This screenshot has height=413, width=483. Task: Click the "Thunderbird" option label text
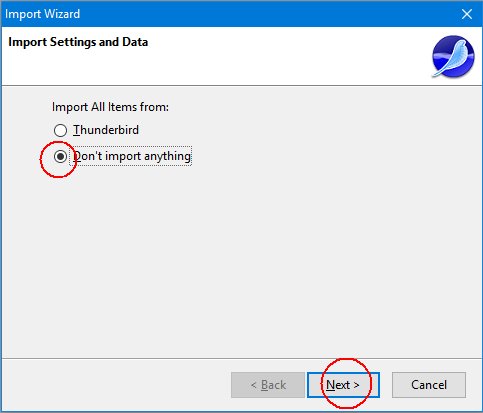point(106,130)
